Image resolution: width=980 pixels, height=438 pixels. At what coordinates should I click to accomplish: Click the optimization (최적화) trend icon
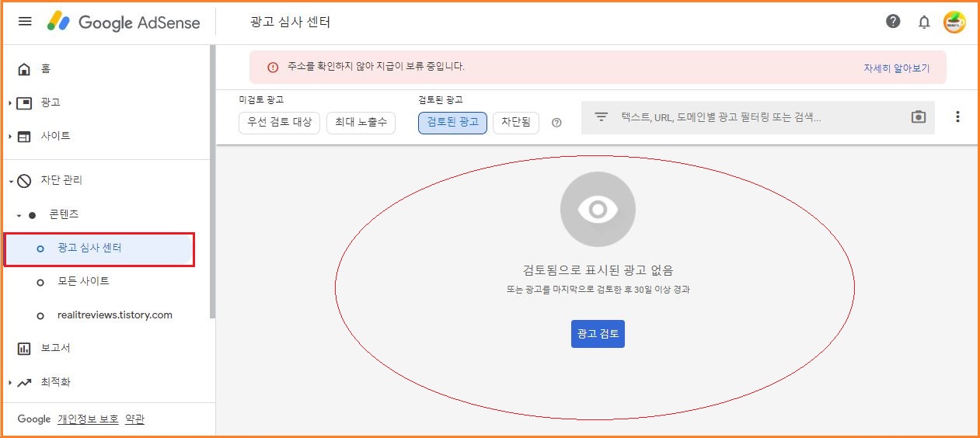click(x=24, y=382)
